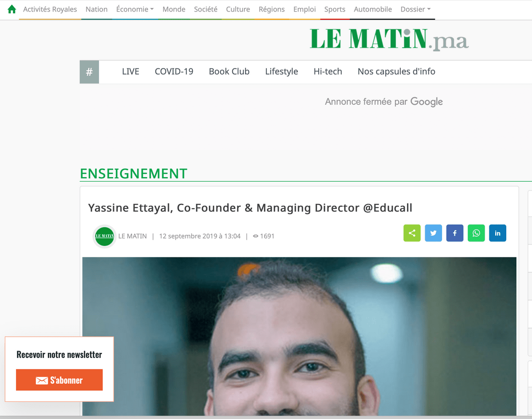Open Nos capsules d'info link
Screen dimensions: 532x419
pos(396,71)
